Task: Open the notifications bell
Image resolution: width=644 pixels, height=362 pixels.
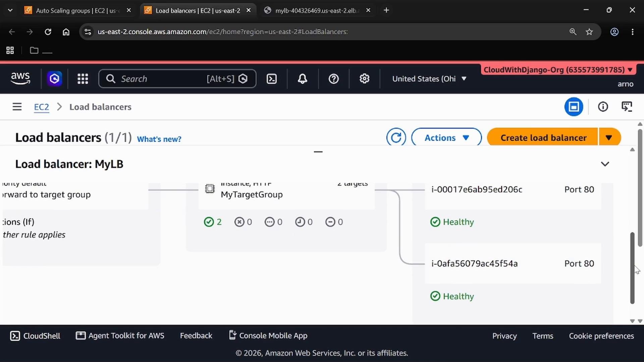Action: tap(303, 79)
